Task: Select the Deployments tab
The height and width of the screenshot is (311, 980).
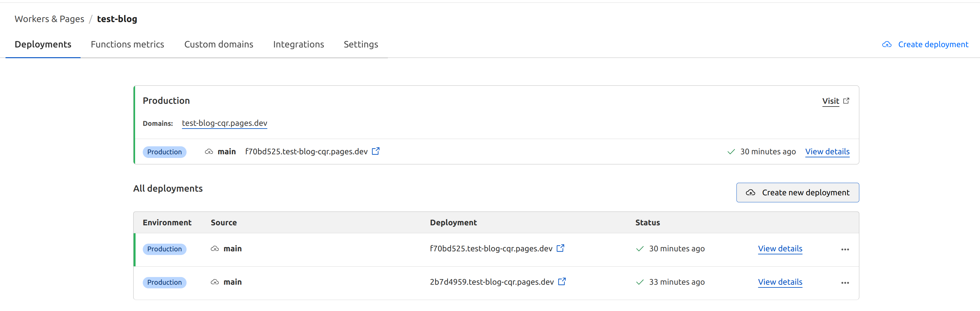Action: [x=43, y=44]
